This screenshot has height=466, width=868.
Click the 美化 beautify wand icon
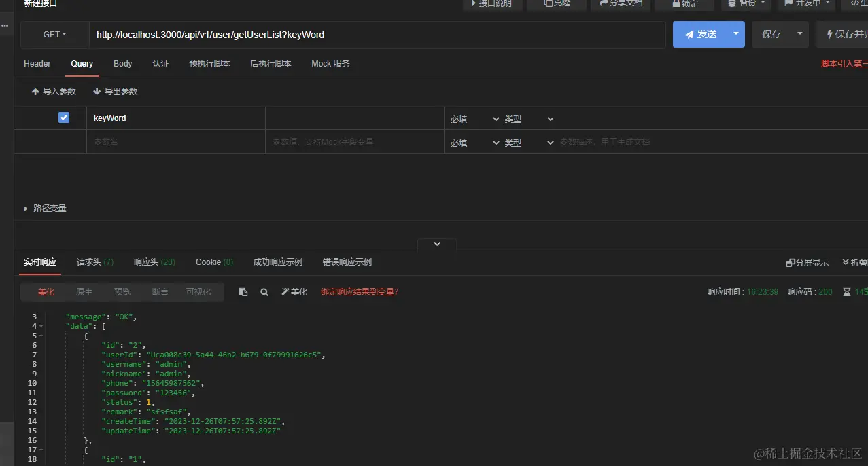pos(285,292)
